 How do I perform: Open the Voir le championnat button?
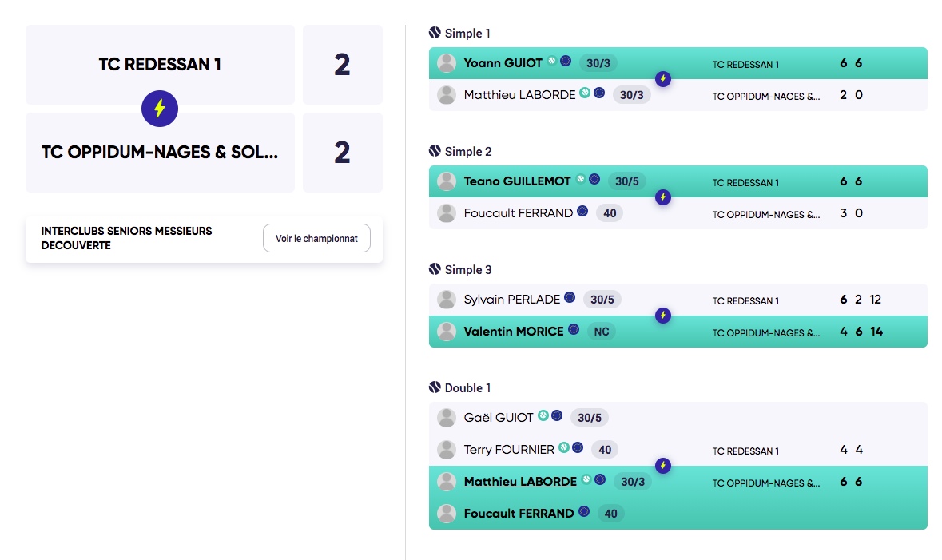click(x=316, y=239)
